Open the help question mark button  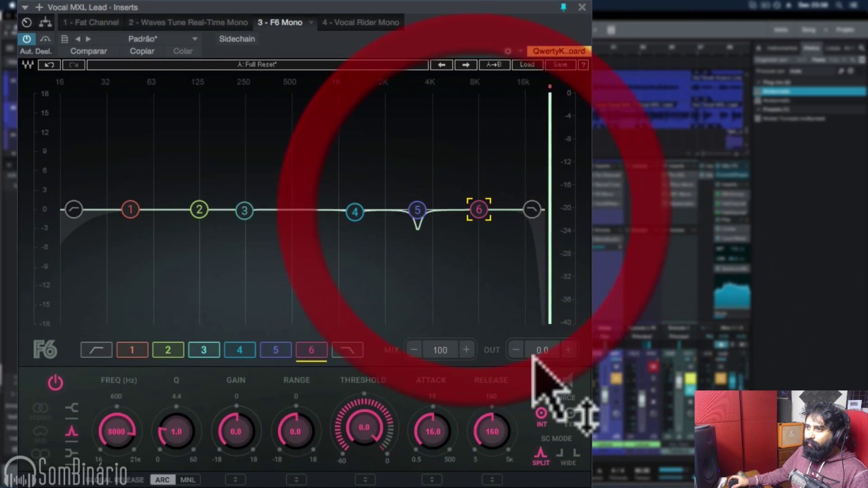tap(583, 64)
